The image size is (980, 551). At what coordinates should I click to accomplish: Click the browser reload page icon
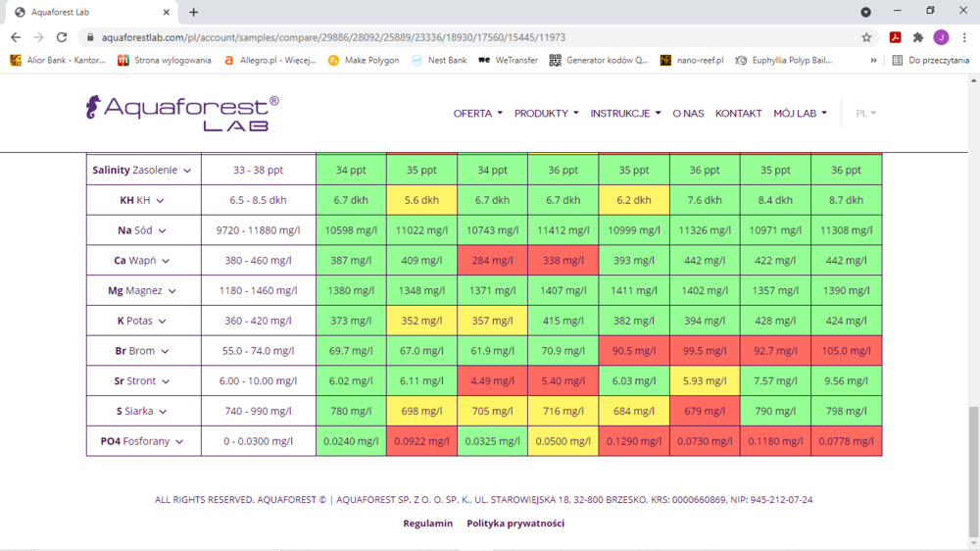pyautogui.click(x=61, y=37)
